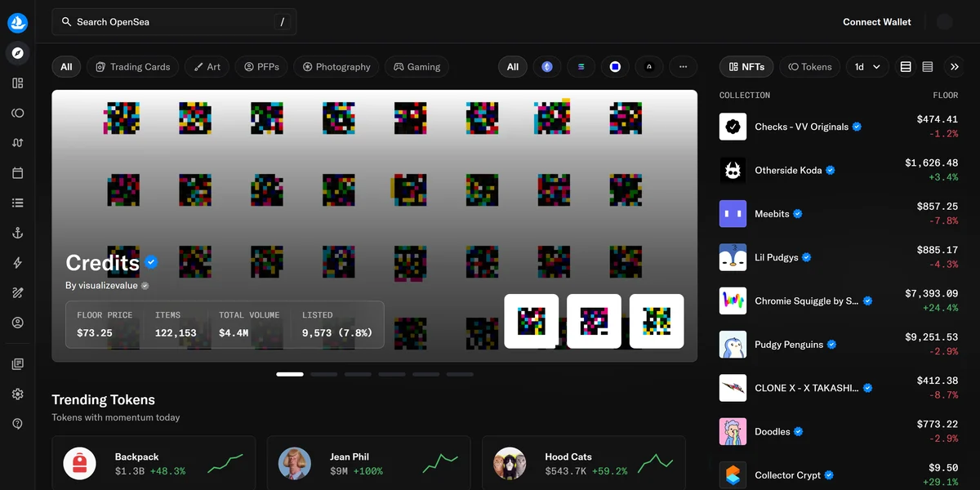Filter by the Solana chain icon

[x=581, y=67]
